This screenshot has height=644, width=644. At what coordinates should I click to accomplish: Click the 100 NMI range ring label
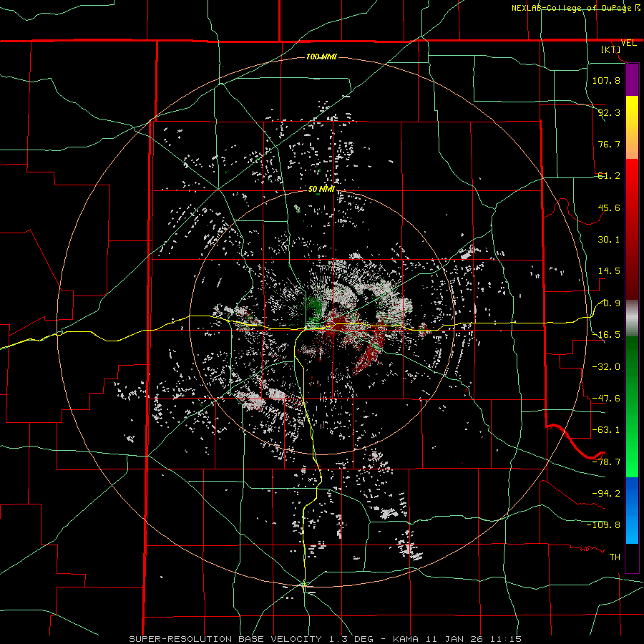[x=321, y=57]
